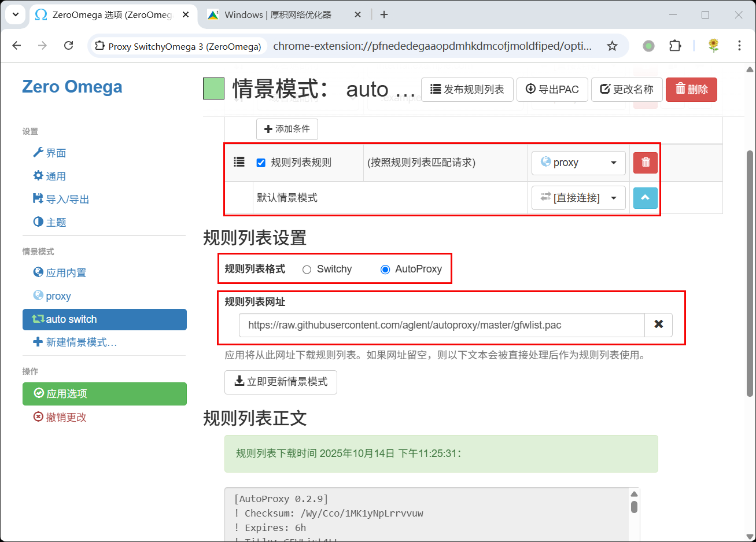This screenshot has height=542, width=756.
Task: Click the blue up-arrow button beside default profile
Action: 646,198
